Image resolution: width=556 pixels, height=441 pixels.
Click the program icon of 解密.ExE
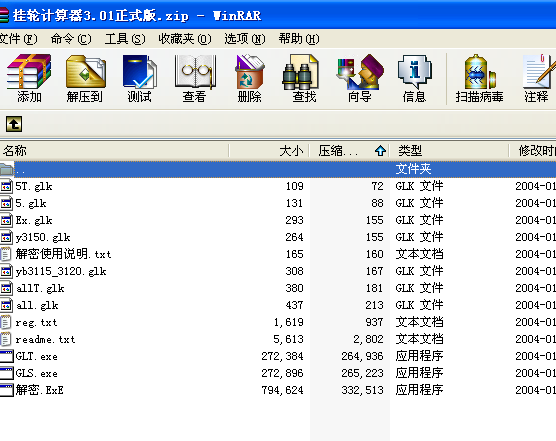pos(6,390)
